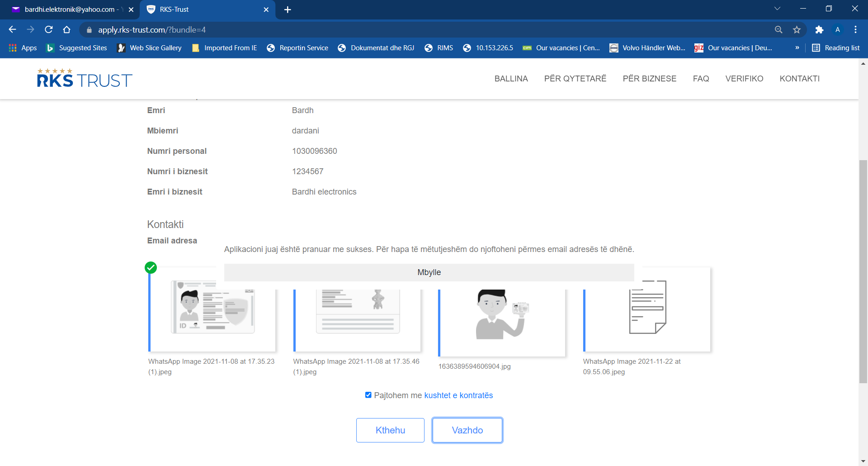Click the Kthehu button
The width and height of the screenshot is (868, 466).
click(390, 430)
